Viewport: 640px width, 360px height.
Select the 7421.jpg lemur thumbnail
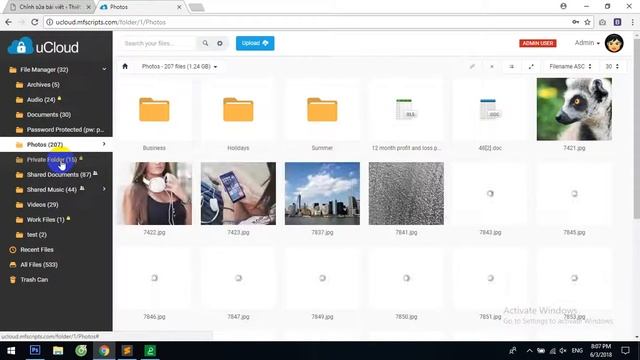[574, 109]
